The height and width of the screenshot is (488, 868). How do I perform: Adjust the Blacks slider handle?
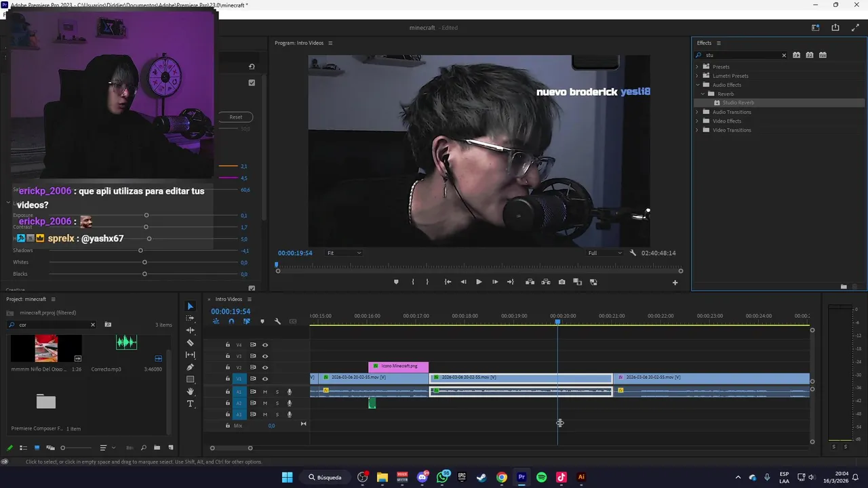tap(144, 274)
